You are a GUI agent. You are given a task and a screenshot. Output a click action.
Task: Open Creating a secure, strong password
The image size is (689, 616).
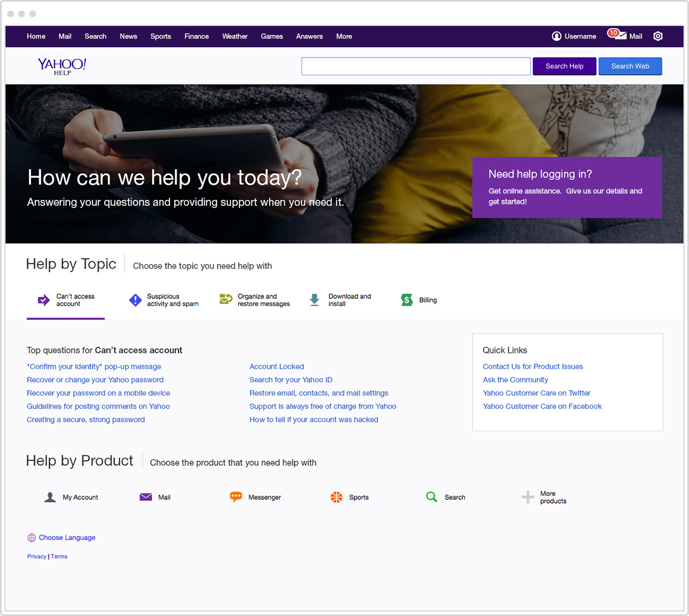[86, 420]
